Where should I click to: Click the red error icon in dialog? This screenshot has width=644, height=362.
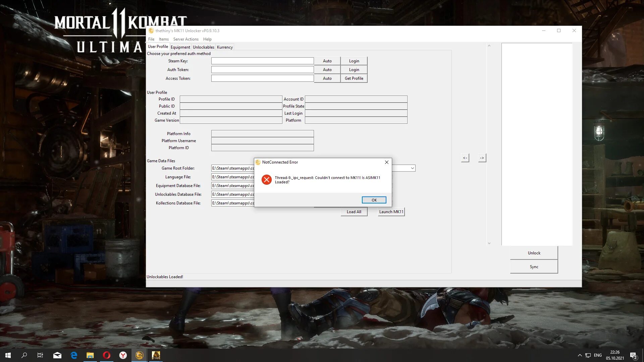267,180
